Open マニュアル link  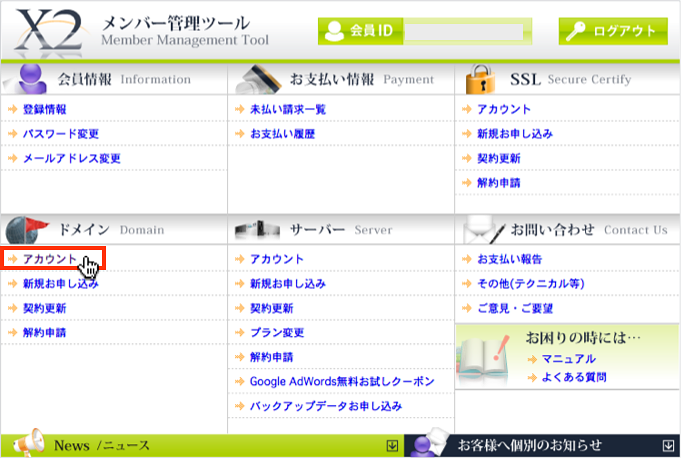tap(569, 359)
